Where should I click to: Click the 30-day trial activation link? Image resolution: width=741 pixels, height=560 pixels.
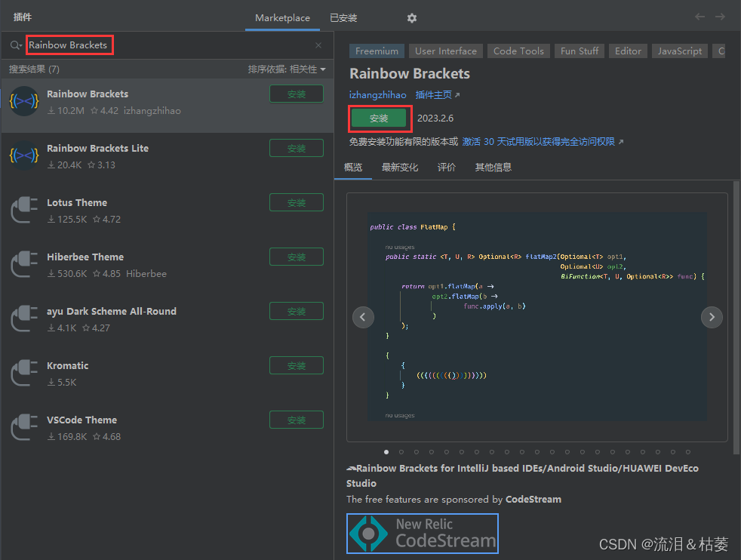(543, 142)
